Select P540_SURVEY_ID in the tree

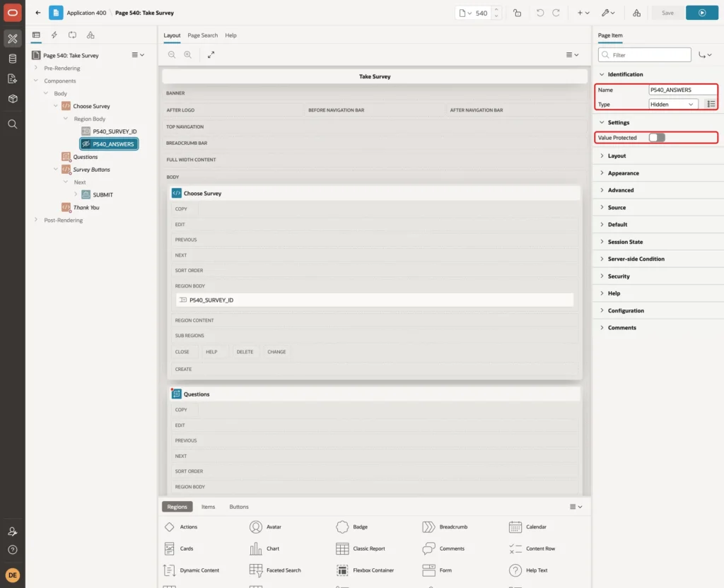point(115,131)
